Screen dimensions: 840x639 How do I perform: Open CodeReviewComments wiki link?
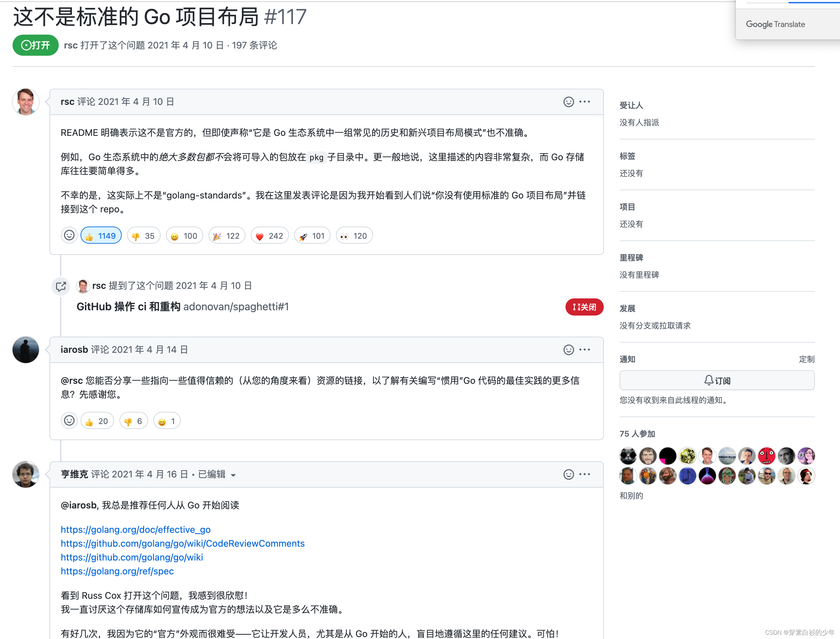point(183,543)
